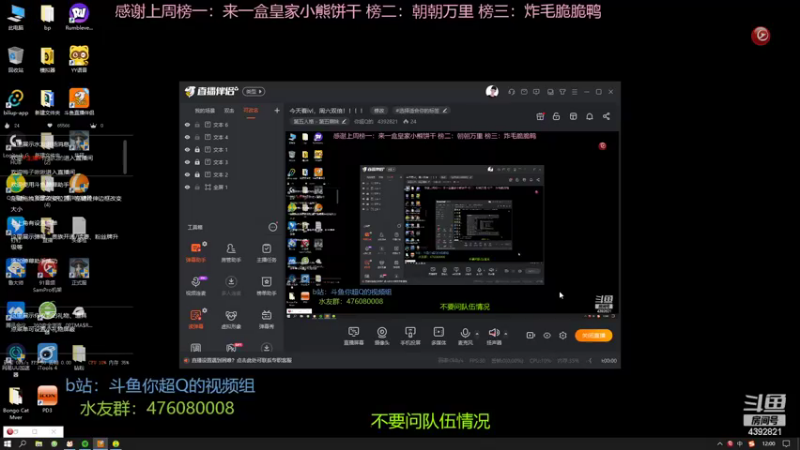Open the layout panel icon above the preview
This screenshot has height=450, width=800.
[x=573, y=116]
